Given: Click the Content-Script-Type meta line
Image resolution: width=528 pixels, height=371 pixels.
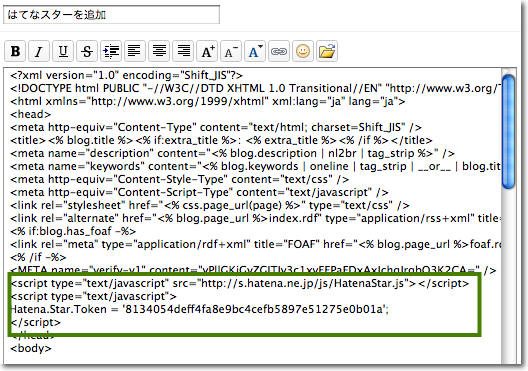Looking at the screenshot, I should click(199, 193).
